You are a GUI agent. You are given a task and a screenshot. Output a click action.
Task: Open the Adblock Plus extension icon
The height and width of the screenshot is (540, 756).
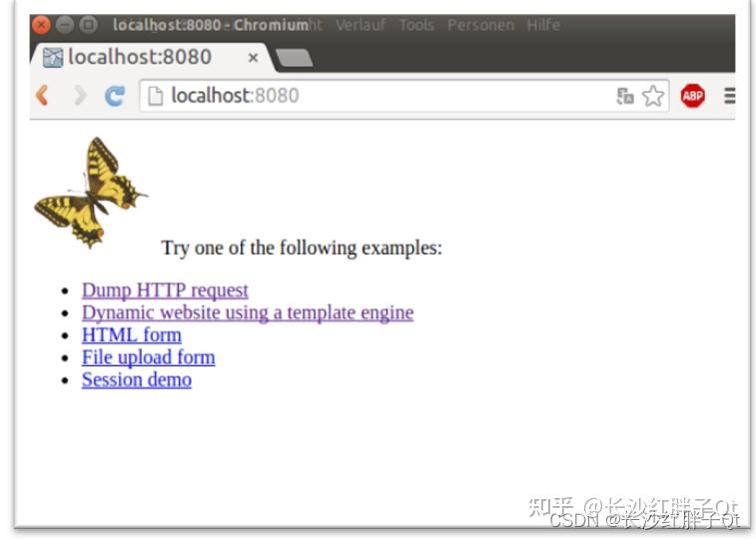point(693,96)
